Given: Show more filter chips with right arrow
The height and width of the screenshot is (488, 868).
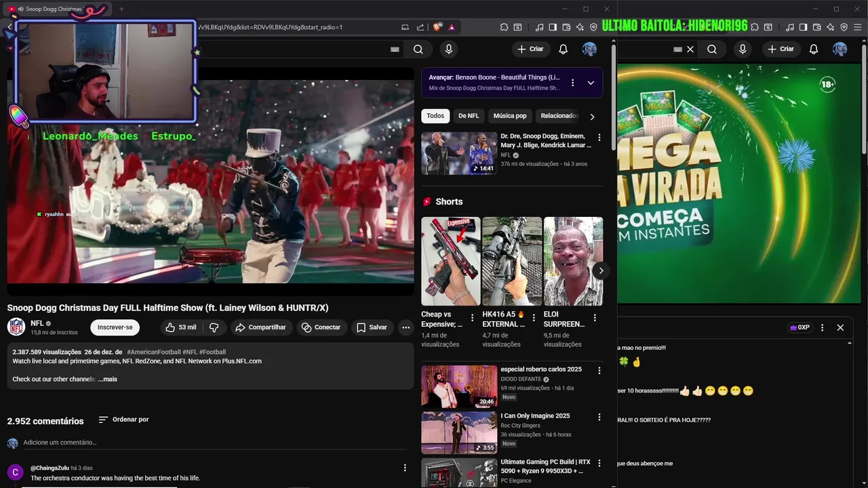Looking at the screenshot, I should tap(592, 117).
